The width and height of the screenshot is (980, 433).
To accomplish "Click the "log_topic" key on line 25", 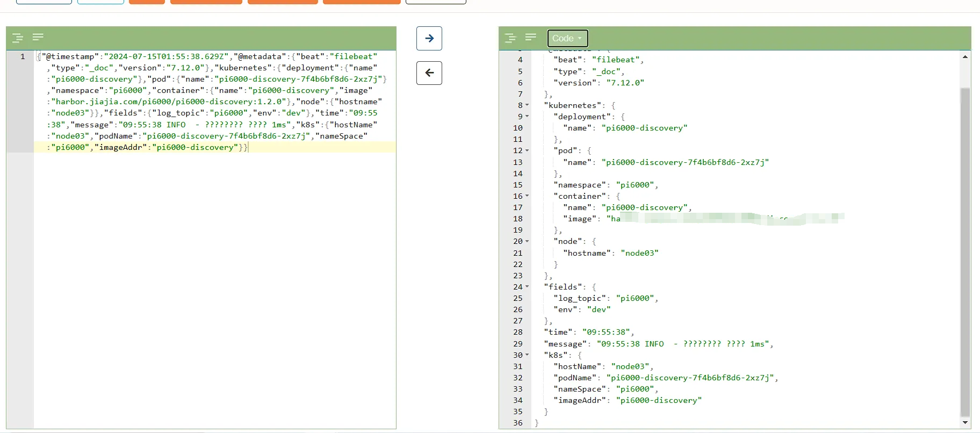I will [580, 298].
